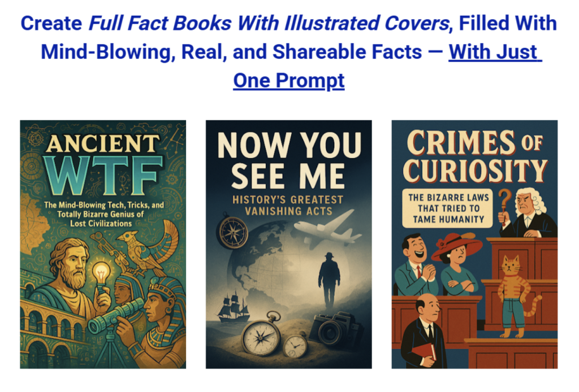579x392 pixels.
Task: Open the Now You See Me cover
Action: coord(289,244)
